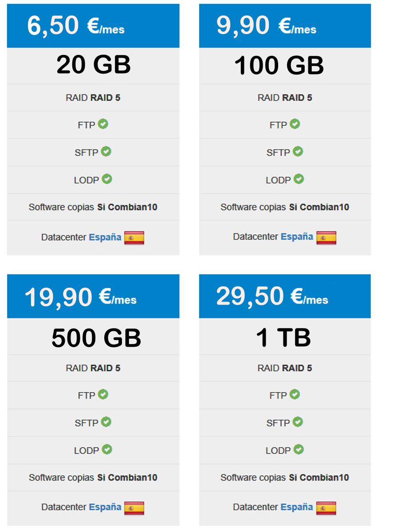Click the Spain flag in the 500 GB plan
Viewport: 397px width, 532px height.
(x=134, y=508)
